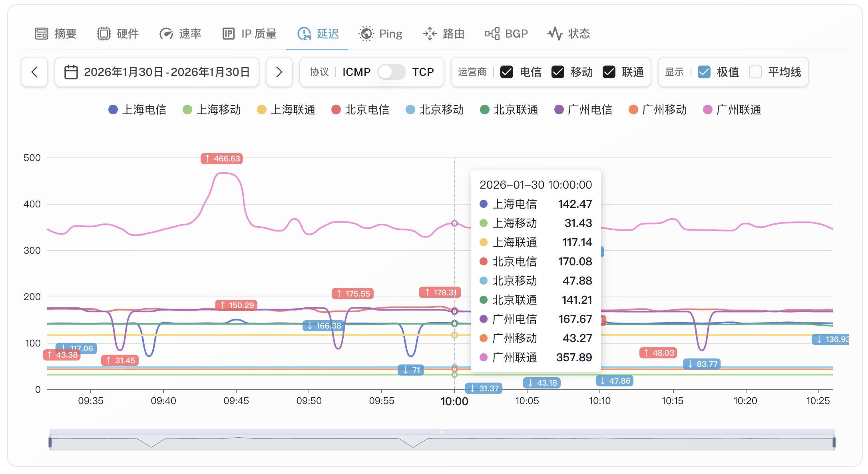This screenshot has height=474, width=868.
Task: Open the date range picker
Action: point(157,72)
